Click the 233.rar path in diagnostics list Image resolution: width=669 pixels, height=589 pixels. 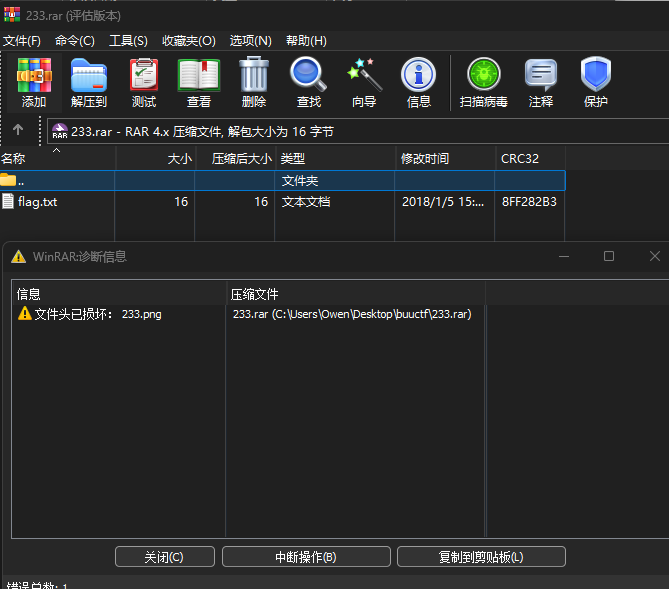tap(352, 314)
